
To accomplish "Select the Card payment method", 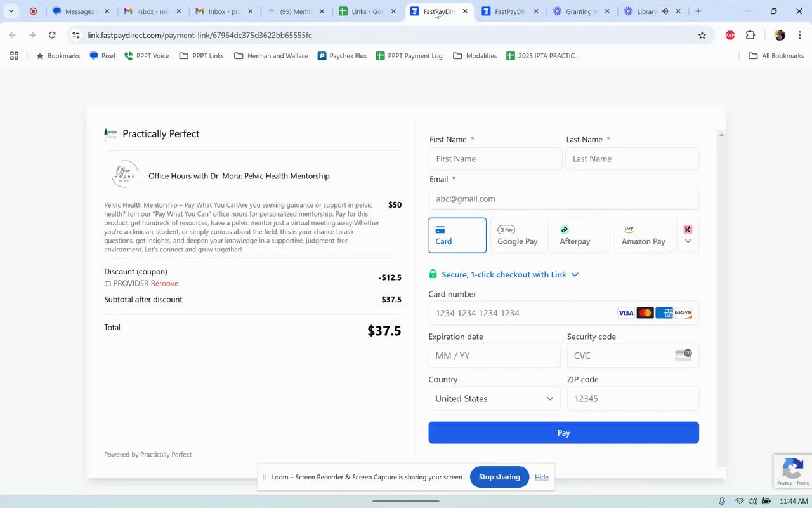I will pos(457,236).
